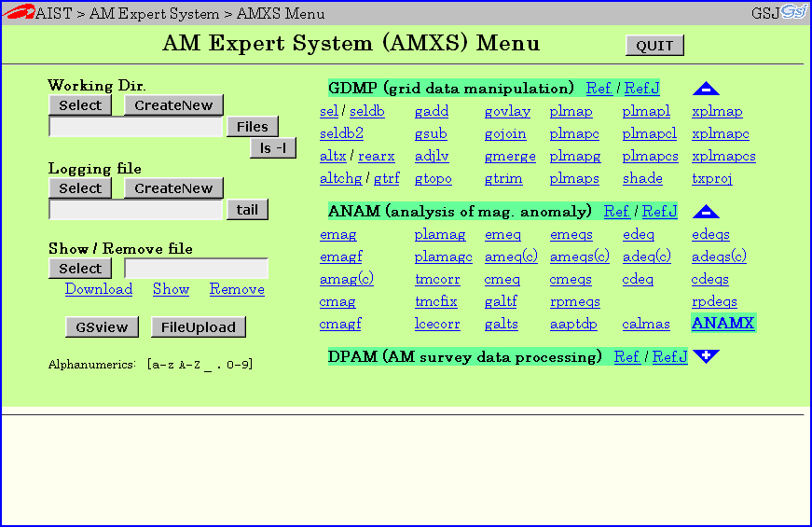Open the altx command link
The width and height of the screenshot is (812, 527).
(x=333, y=156)
